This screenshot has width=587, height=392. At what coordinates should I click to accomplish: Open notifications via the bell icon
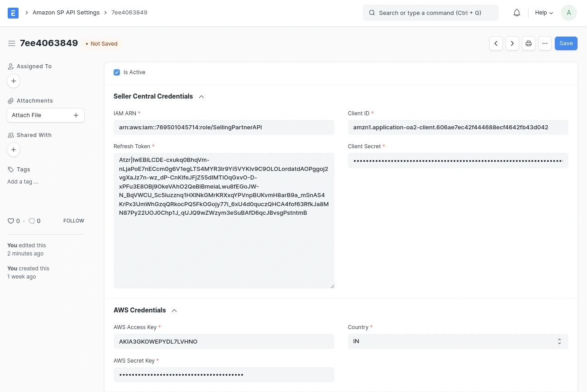click(516, 12)
